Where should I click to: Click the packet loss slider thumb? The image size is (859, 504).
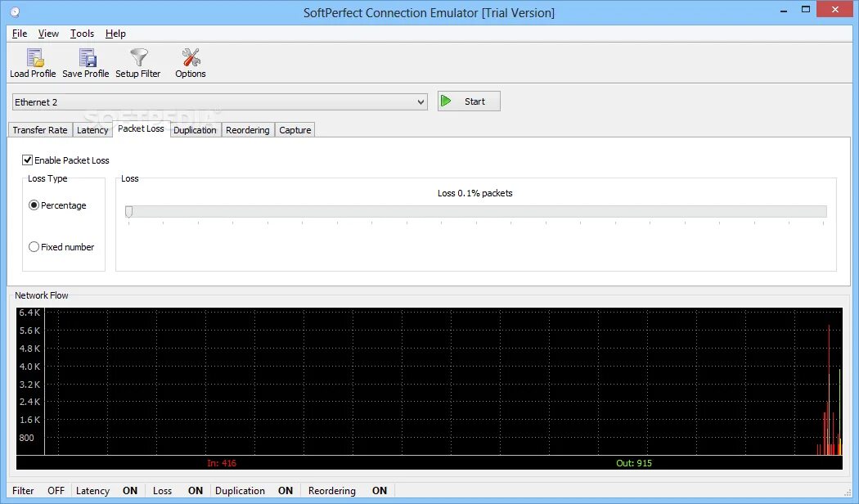128,211
